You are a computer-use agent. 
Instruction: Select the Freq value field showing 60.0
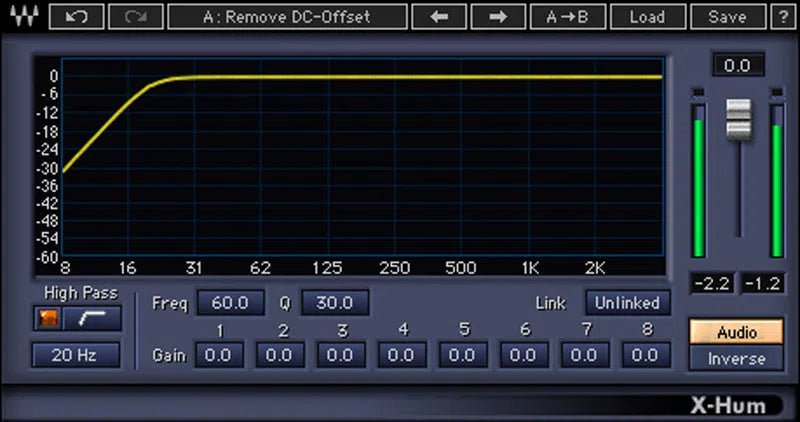pyautogui.click(x=230, y=302)
